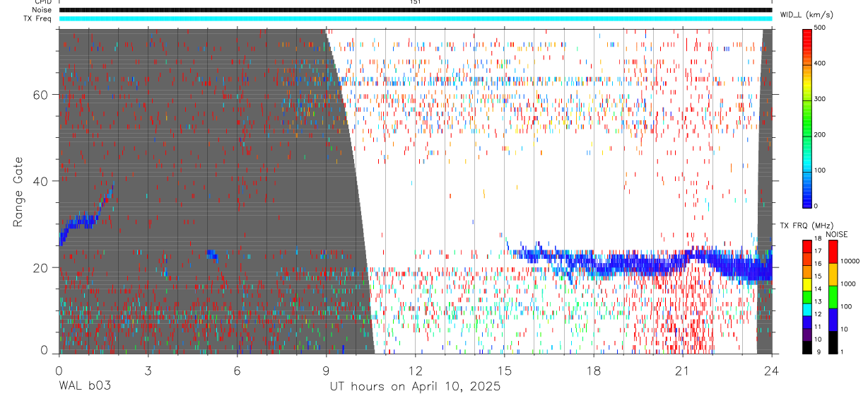
Task: Click the cyan TX Freq strip above the plot
Action: click(415, 18)
